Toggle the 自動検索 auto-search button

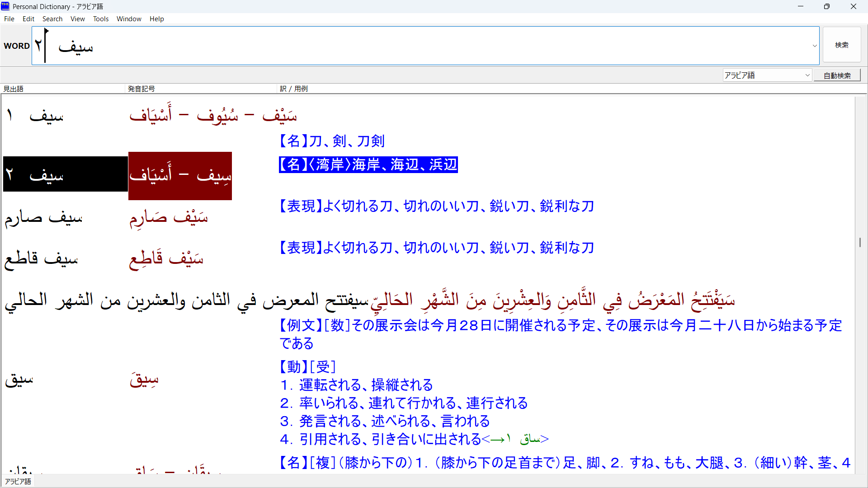click(837, 75)
